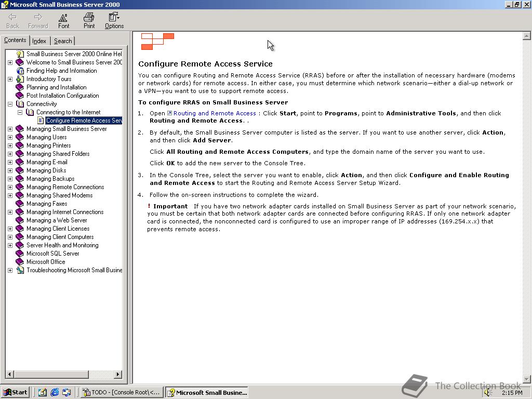Launch Internet Explorer from quick launch
The height and width of the screenshot is (399, 532).
click(54, 393)
